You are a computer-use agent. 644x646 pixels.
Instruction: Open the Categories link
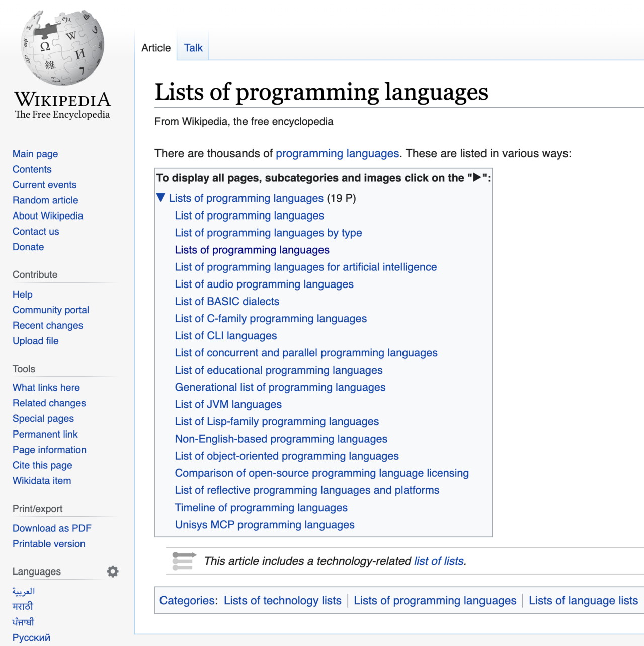[x=188, y=600]
